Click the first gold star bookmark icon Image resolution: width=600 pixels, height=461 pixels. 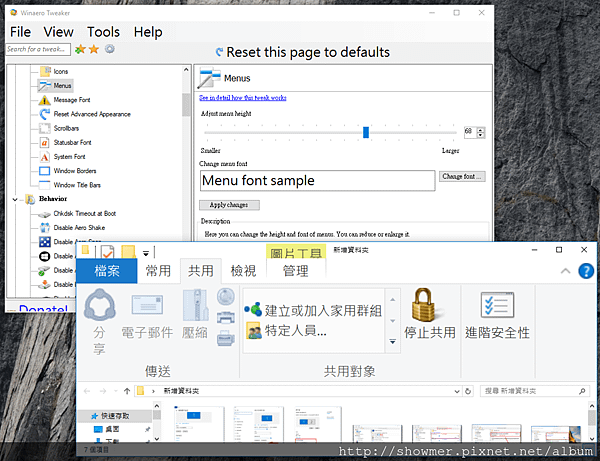pos(80,49)
